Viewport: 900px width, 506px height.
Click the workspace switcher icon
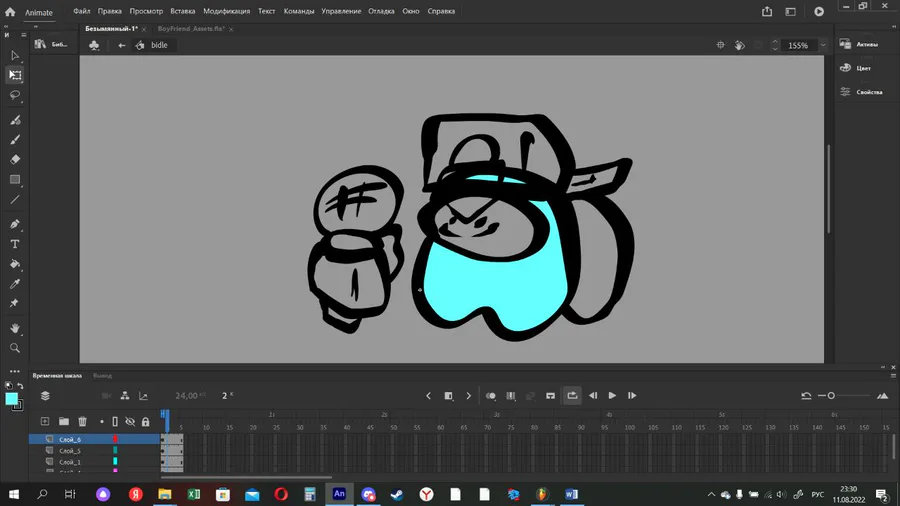790,11
